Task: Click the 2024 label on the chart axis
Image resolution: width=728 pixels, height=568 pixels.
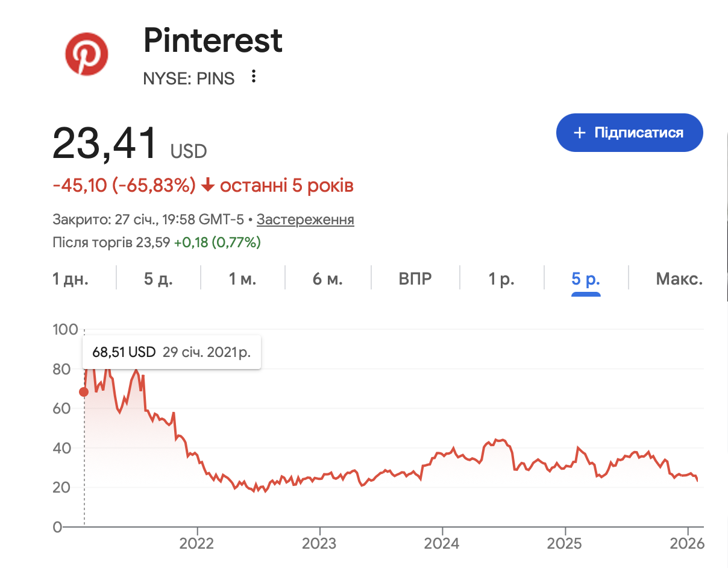Action: pos(442,543)
